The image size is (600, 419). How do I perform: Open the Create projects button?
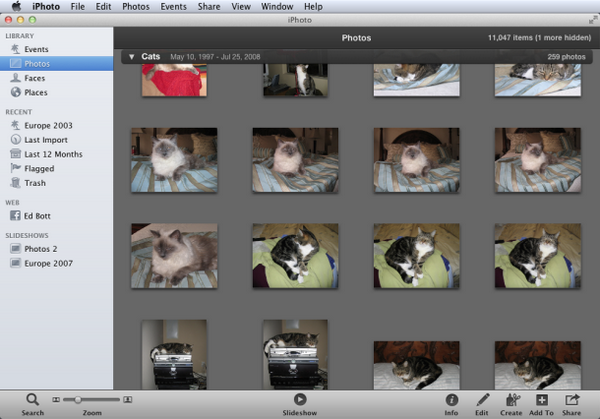512,401
